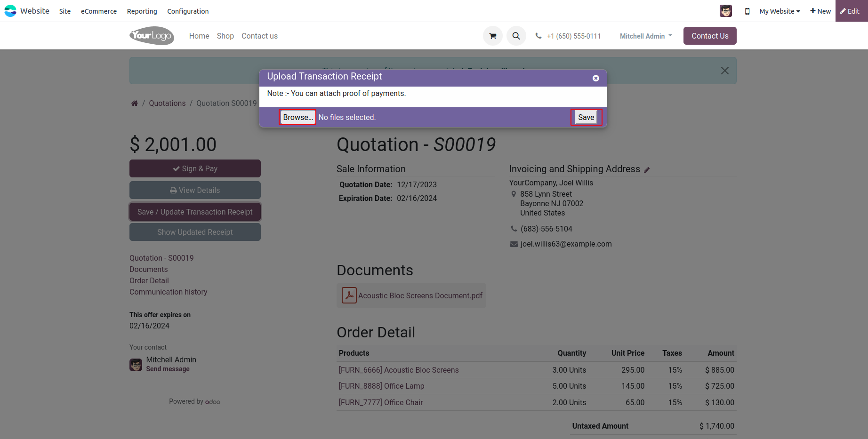Viewport: 868px width, 439px height.
Task: Expand the My Website dropdown
Action: pos(779,11)
